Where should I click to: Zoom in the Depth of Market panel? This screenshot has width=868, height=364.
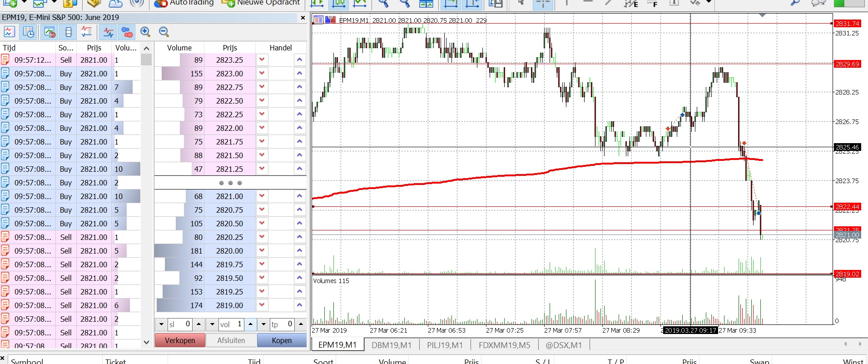pyautogui.click(x=145, y=32)
